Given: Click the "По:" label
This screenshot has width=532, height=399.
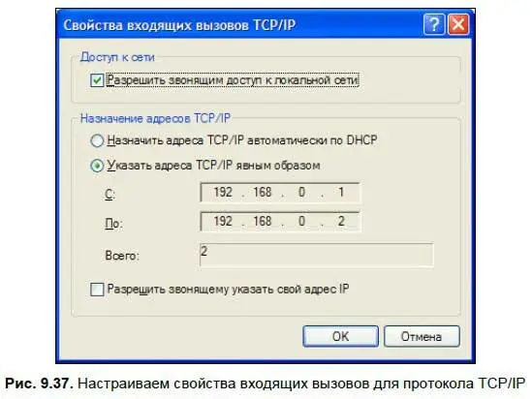Looking at the screenshot, I should click(113, 224).
